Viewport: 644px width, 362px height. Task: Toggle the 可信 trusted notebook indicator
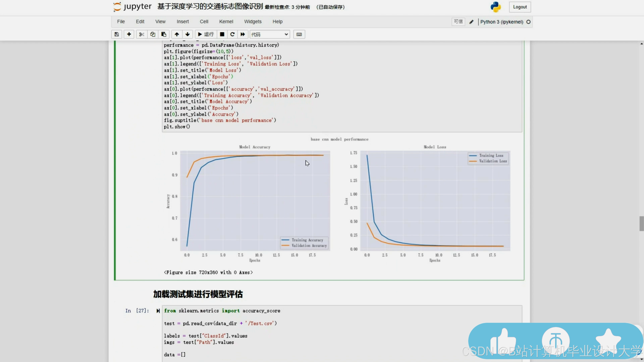(458, 22)
